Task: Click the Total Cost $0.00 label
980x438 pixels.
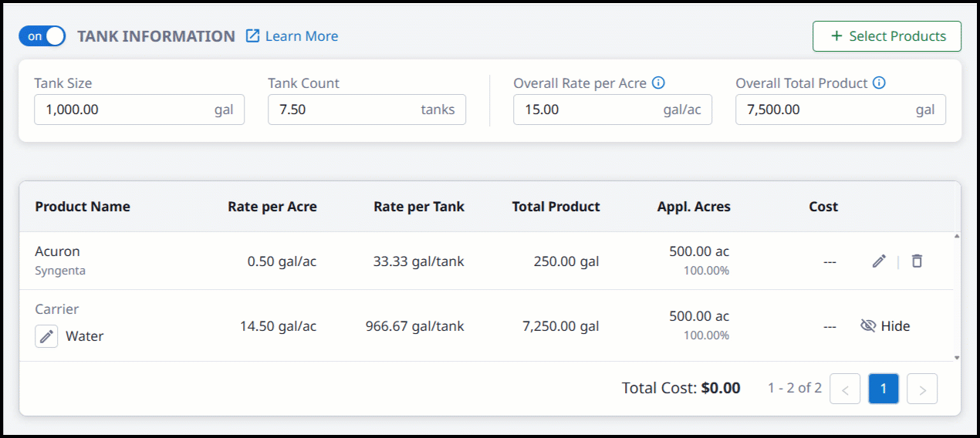Action: pos(681,389)
